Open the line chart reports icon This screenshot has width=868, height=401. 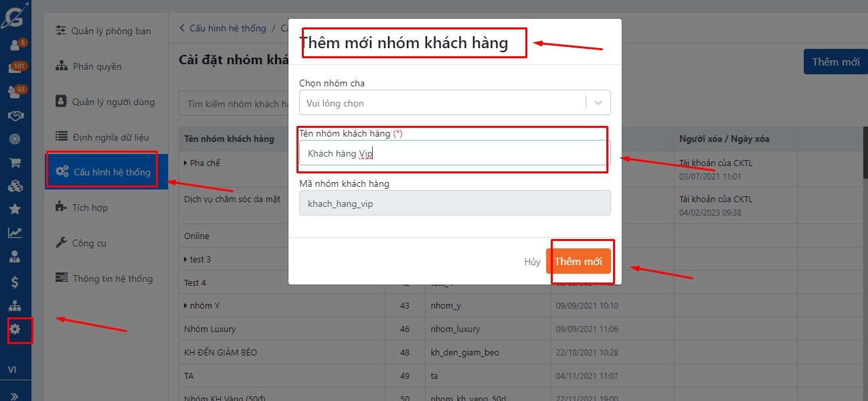pyautogui.click(x=15, y=233)
